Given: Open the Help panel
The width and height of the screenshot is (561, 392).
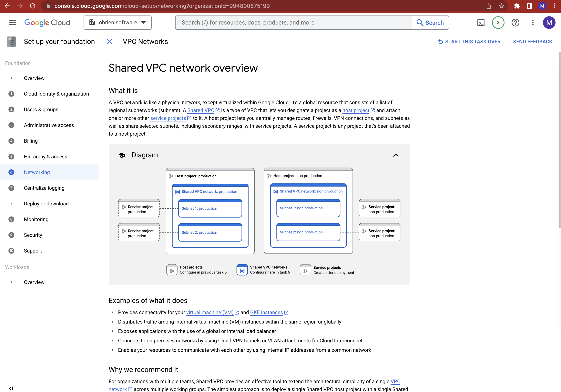Looking at the screenshot, I should click(515, 23).
